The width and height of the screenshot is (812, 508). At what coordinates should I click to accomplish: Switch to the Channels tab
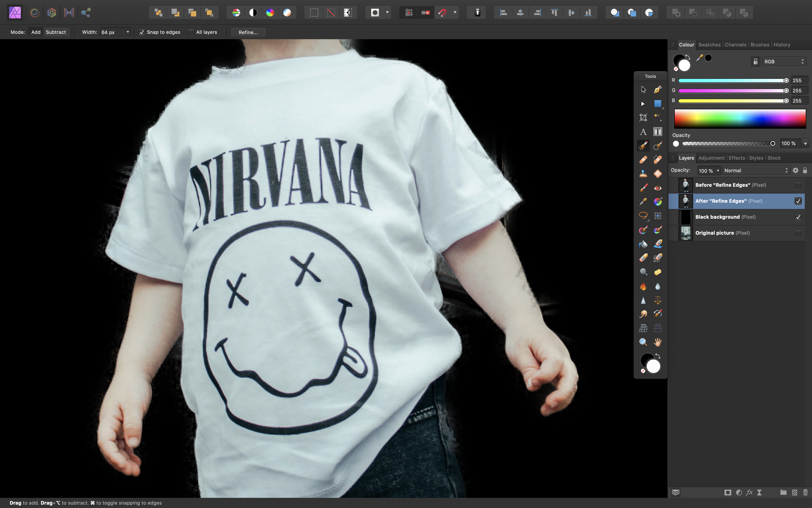click(x=735, y=45)
